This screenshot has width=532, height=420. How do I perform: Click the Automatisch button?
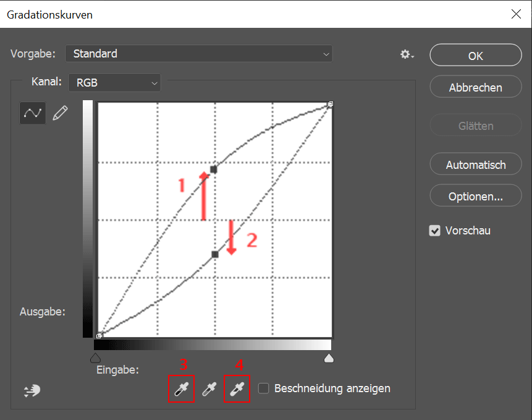(x=476, y=164)
